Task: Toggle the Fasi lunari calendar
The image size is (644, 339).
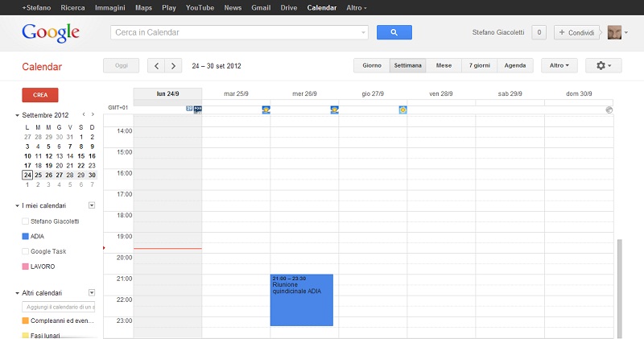Action: [x=25, y=335]
